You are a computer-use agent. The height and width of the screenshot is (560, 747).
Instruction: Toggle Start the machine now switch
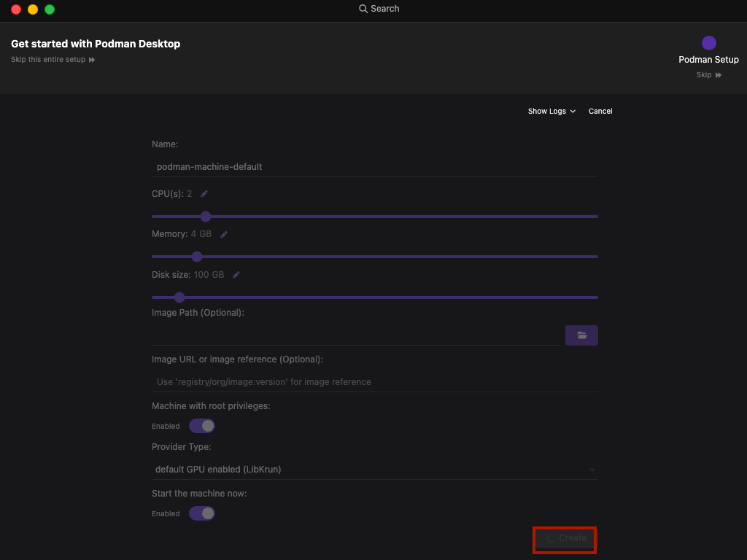pos(202,513)
